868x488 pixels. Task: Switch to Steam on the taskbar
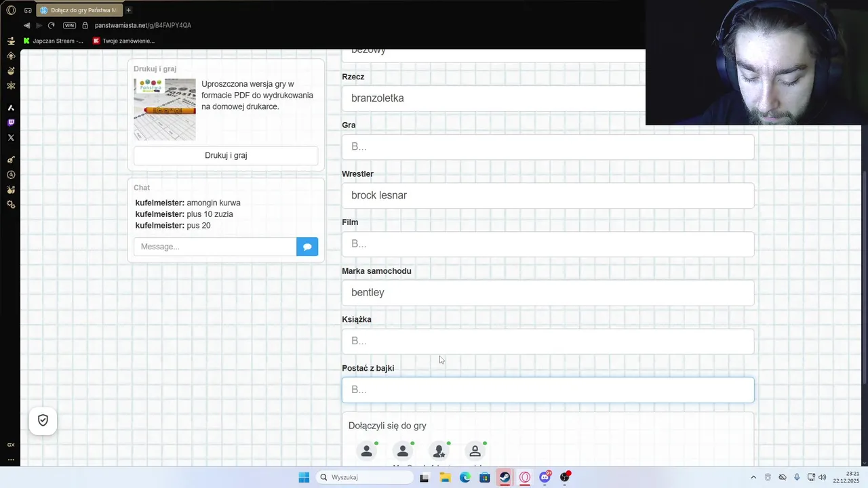tap(505, 477)
